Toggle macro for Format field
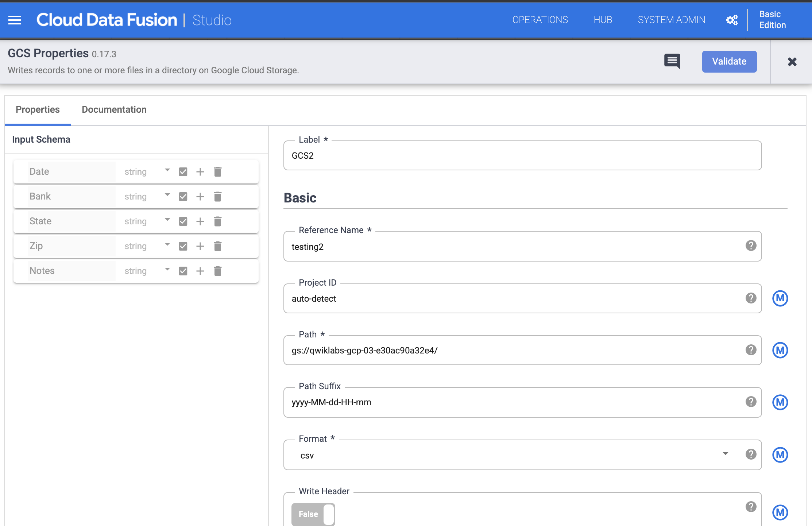This screenshot has height=526, width=812. (x=780, y=455)
